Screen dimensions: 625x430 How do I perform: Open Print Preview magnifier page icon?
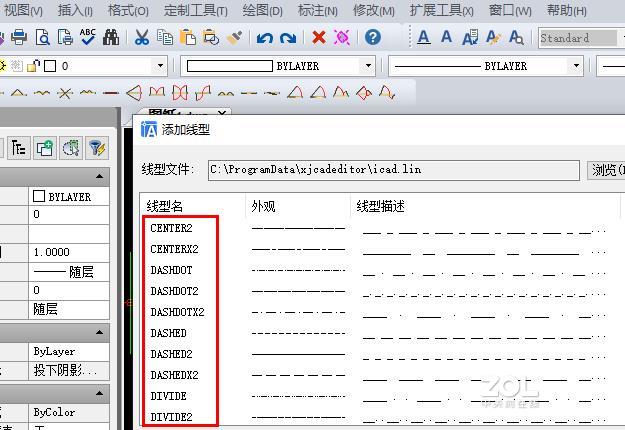point(43,38)
